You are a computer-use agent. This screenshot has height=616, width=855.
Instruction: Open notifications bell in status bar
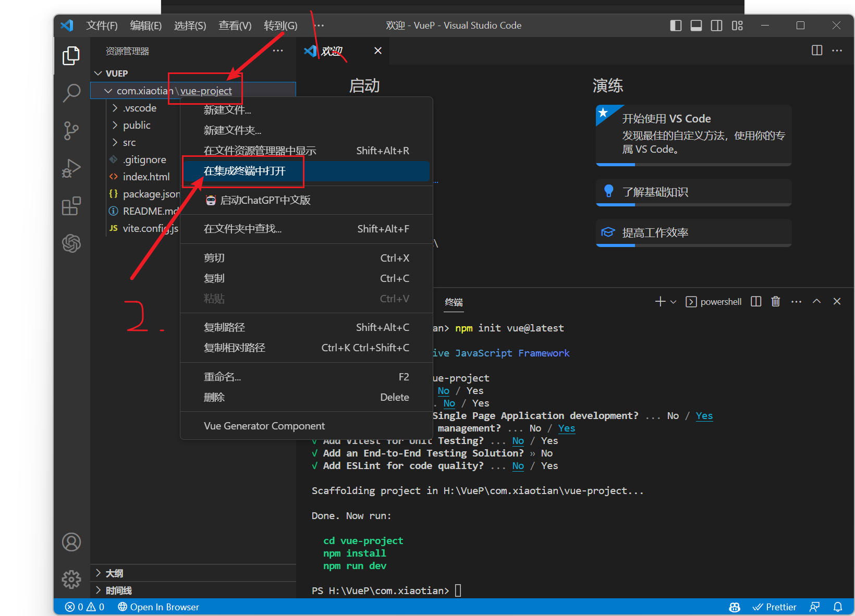tap(838, 607)
